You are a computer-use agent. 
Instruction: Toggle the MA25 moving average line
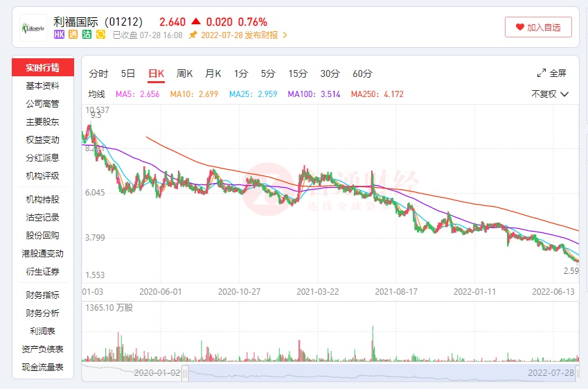247,94
